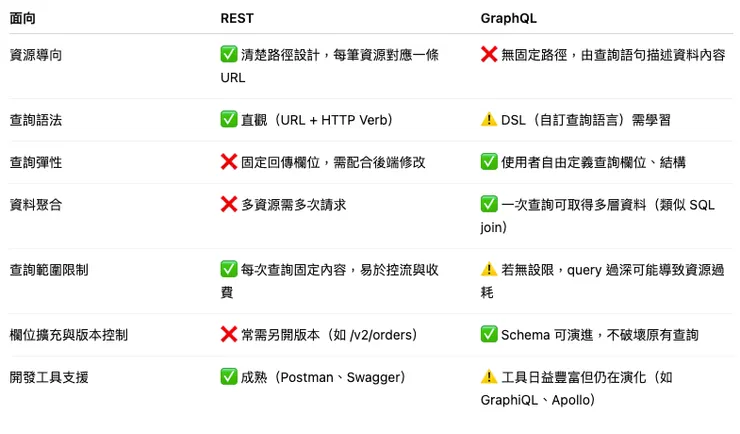Screen dimensions: 740x434
Task: Click the 查詢彈性 row label
Action: click(x=36, y=162)
